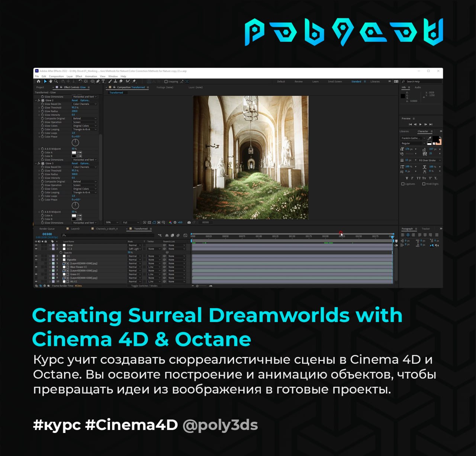
Task: Open the Effect menu
Action: pyautogui.click(x=79, y=76)
